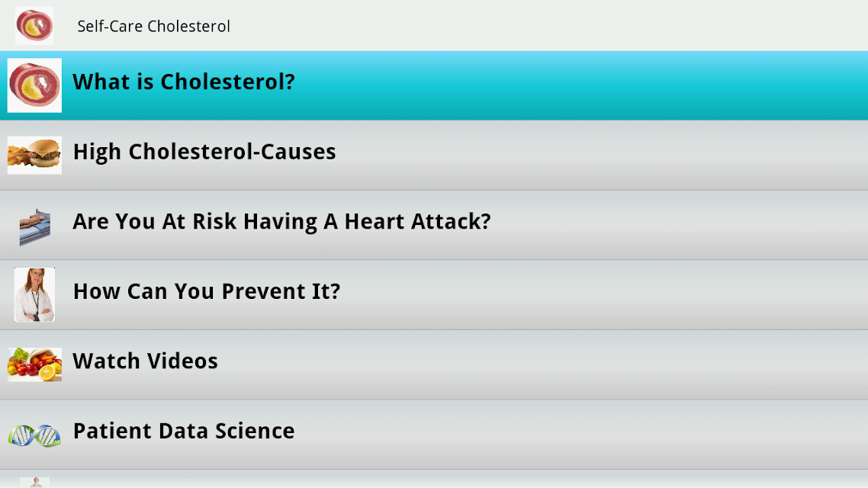The image size is (868, 488).
Task: Tap the DNA helix icon
Action: 34,435
